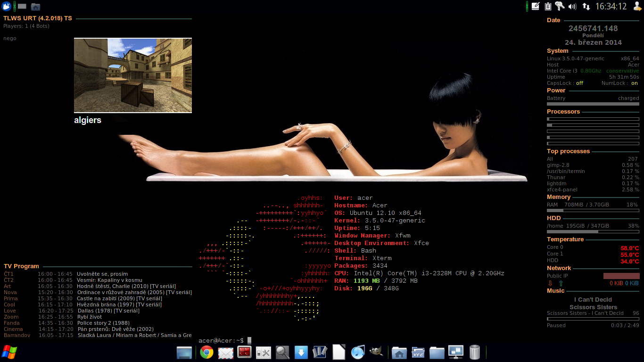Open the XFE file manager folder

tap(418, 353)
